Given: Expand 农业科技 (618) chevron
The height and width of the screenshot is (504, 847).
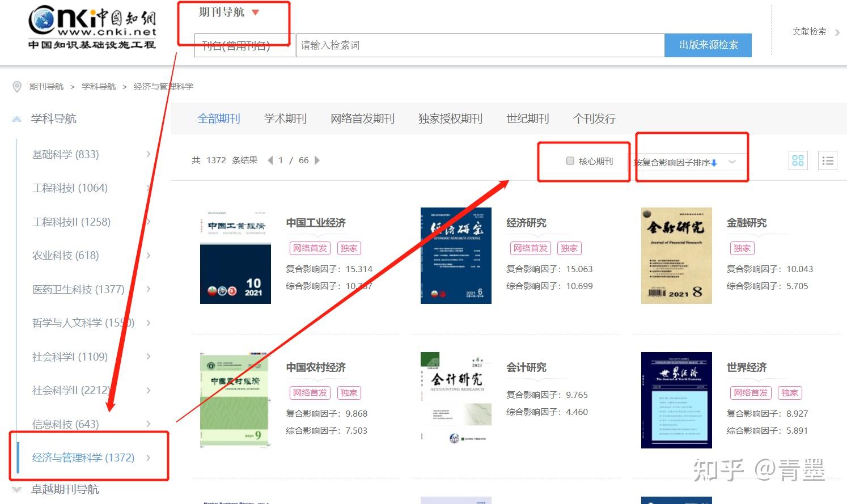Looking at the screenshot, I should pyautogui.click(x=149, y=255).
